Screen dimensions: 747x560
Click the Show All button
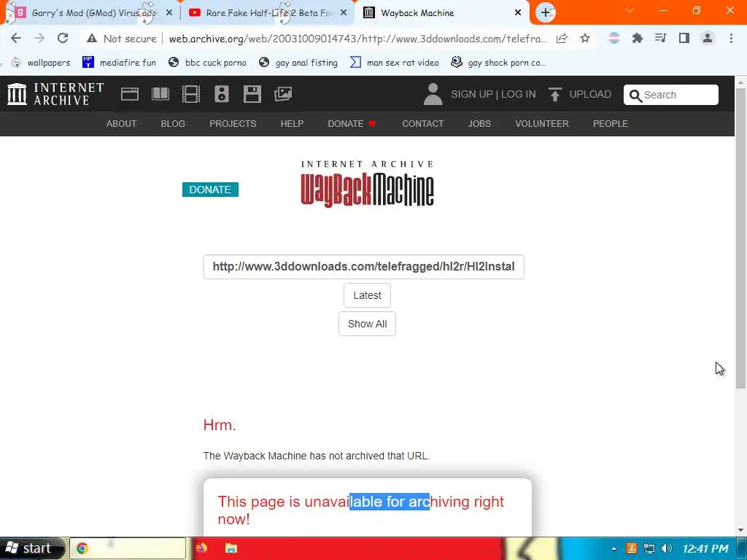368,324
